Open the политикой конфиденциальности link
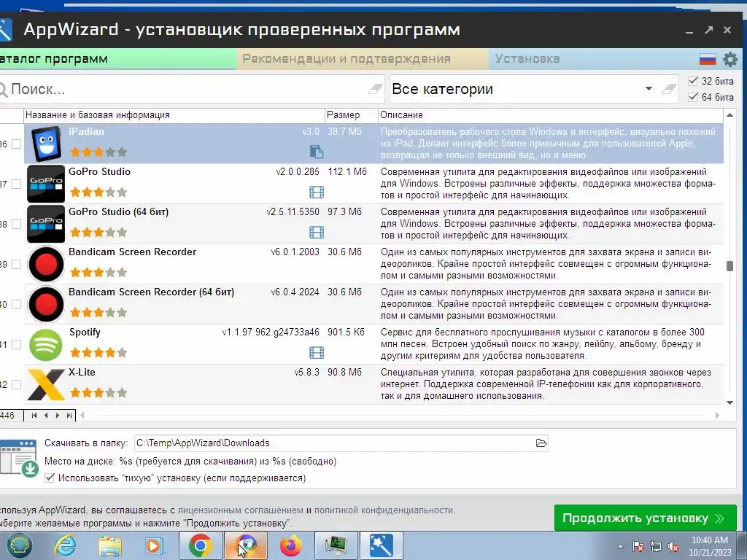Image resolution: width=747 pixels, height=560 pixels. (384, 510)
